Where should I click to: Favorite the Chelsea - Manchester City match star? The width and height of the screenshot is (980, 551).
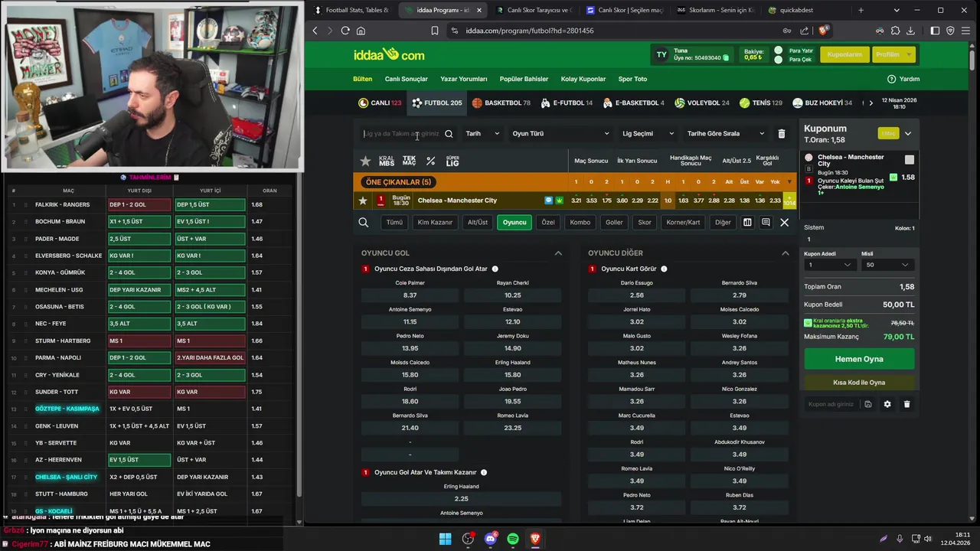(363, 201)
